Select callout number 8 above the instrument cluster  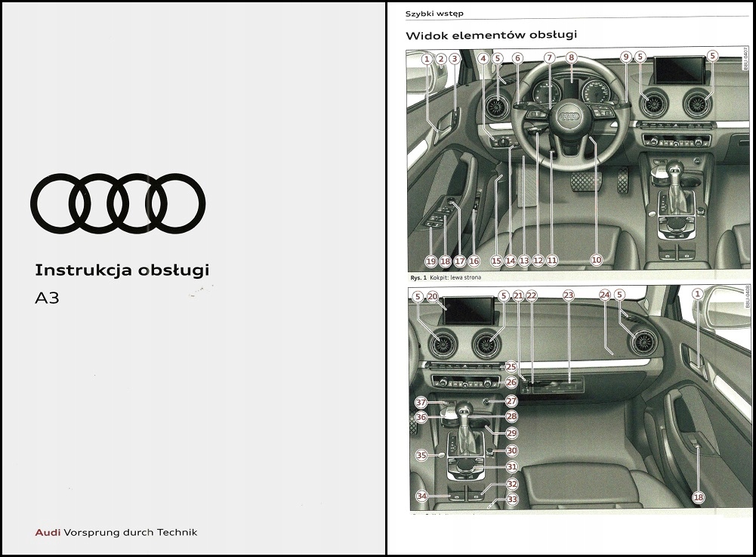tap(571, 58)
